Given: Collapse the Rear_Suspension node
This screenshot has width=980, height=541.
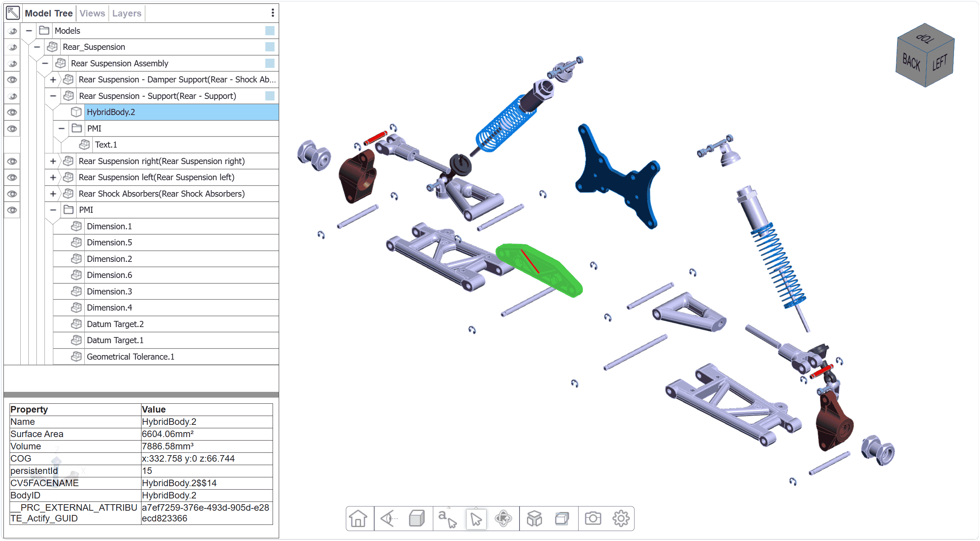Looking at the screenshot, I should 37,47.
